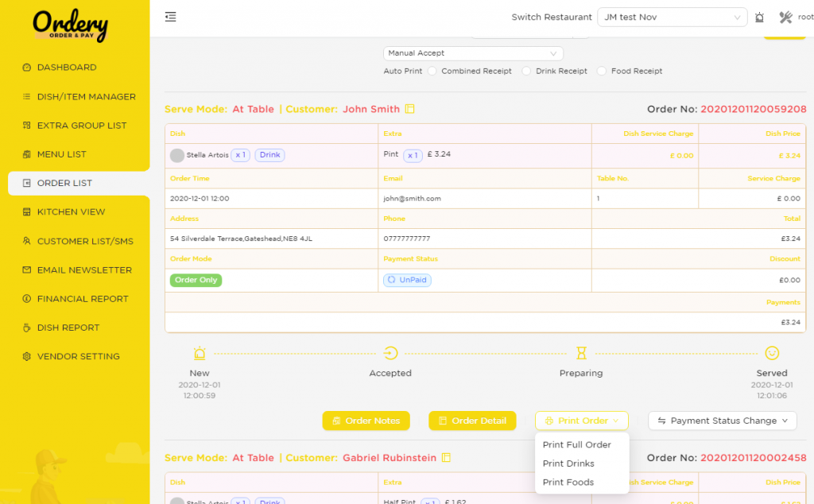Select the Drink Receipt auto print option
This screenshot has height=504, width=814.
(526, 71)
